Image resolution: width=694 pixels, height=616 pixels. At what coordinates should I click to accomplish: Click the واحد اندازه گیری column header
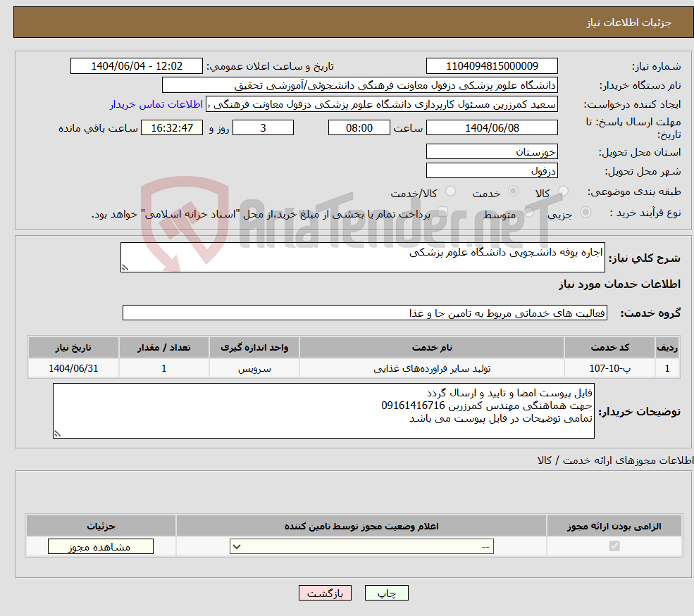pyautogui.click(x=254, y=347)
